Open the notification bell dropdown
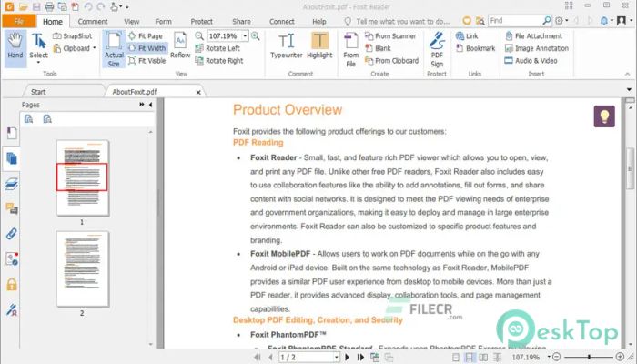 coord(606,20)
